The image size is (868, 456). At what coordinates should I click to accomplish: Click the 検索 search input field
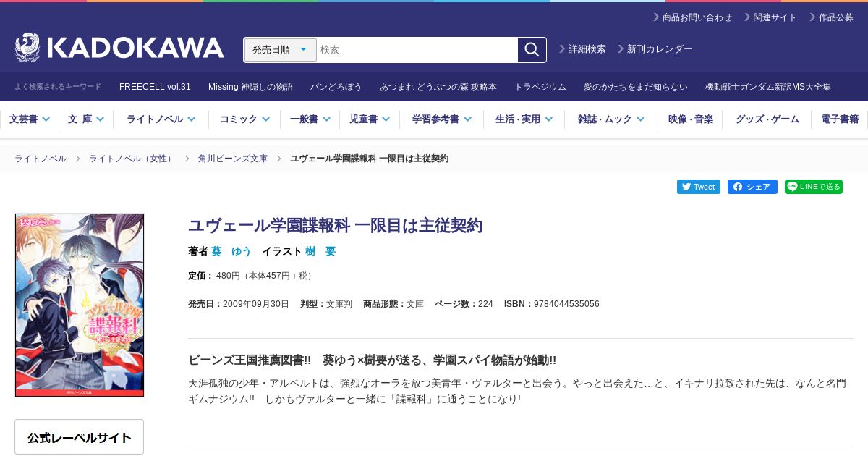pyautogui.click(x=417, y=50)
